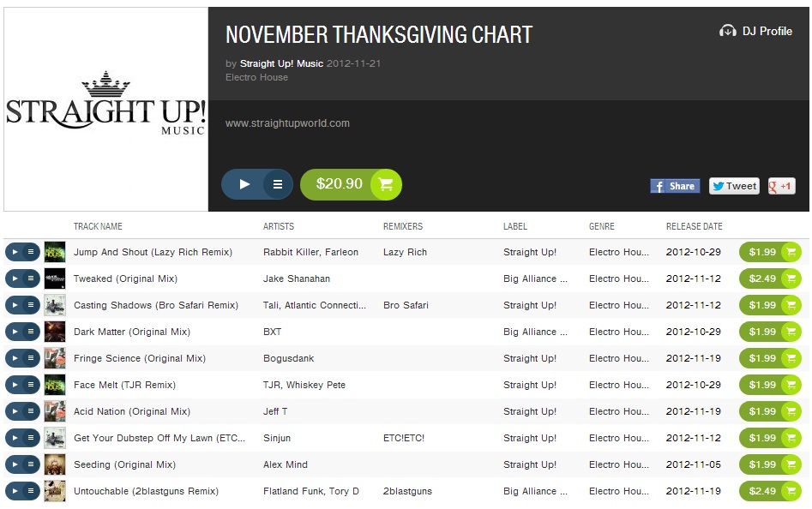
Task: Tweet this chart
Action: [x=734, y=186]
